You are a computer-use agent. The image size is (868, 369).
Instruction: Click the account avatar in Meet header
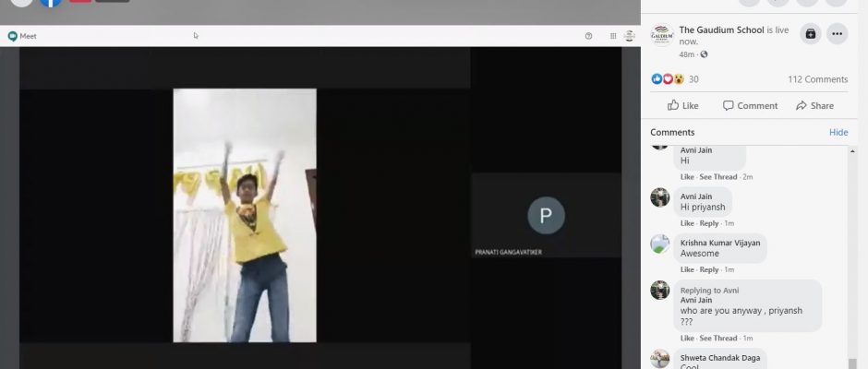(630, 36)
